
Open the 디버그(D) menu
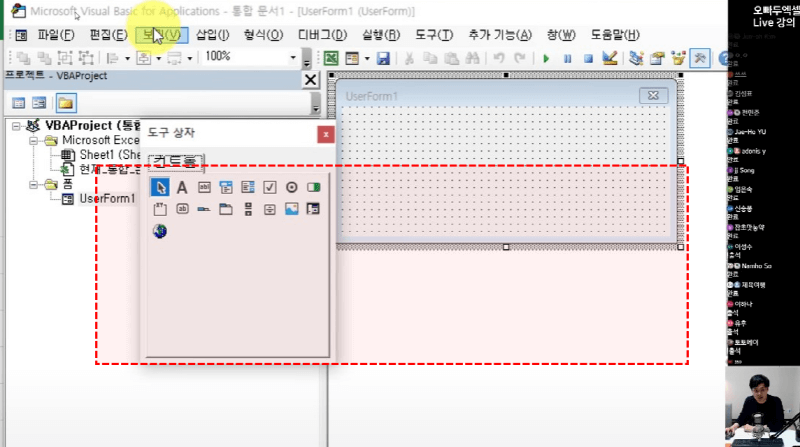322,35
